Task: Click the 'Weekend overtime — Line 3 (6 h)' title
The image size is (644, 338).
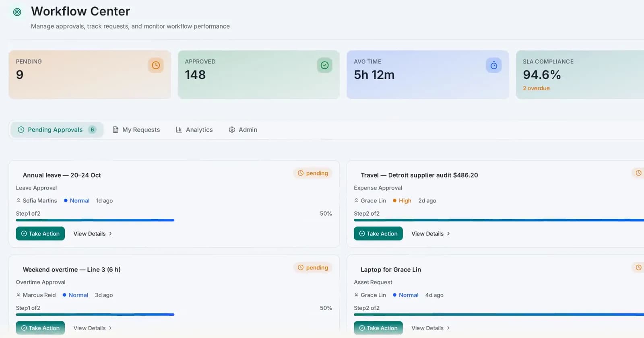Action: (72, 270)
